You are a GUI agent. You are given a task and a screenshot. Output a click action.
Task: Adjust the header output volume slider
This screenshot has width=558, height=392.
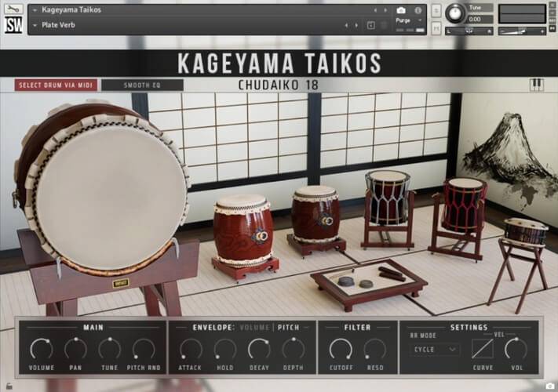point(522,31)
